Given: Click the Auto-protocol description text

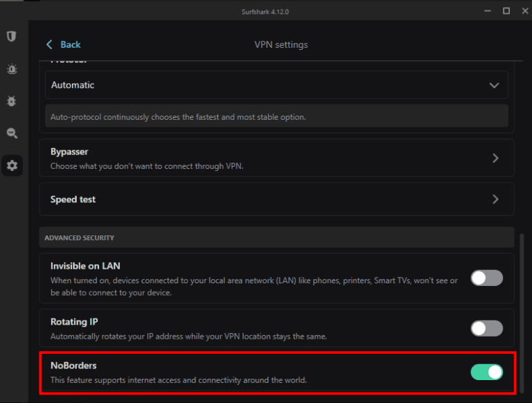Looking at the screenshot, I should click(x=178, y=117).
